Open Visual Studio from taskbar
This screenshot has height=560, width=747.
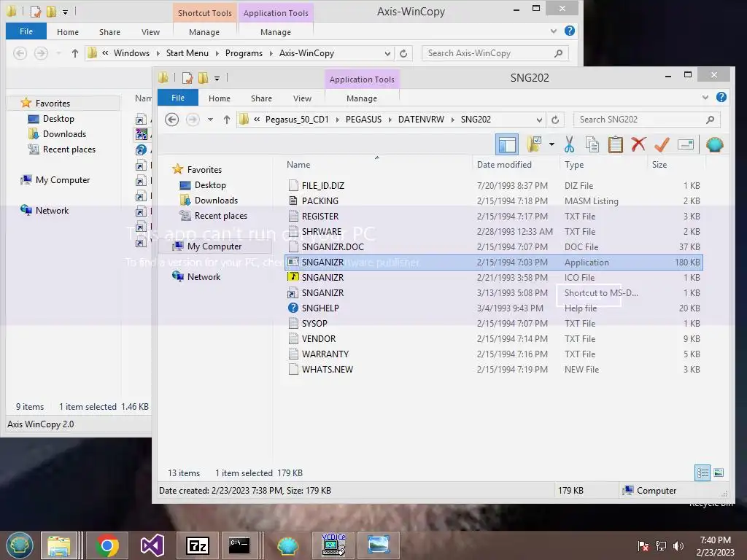152,545
